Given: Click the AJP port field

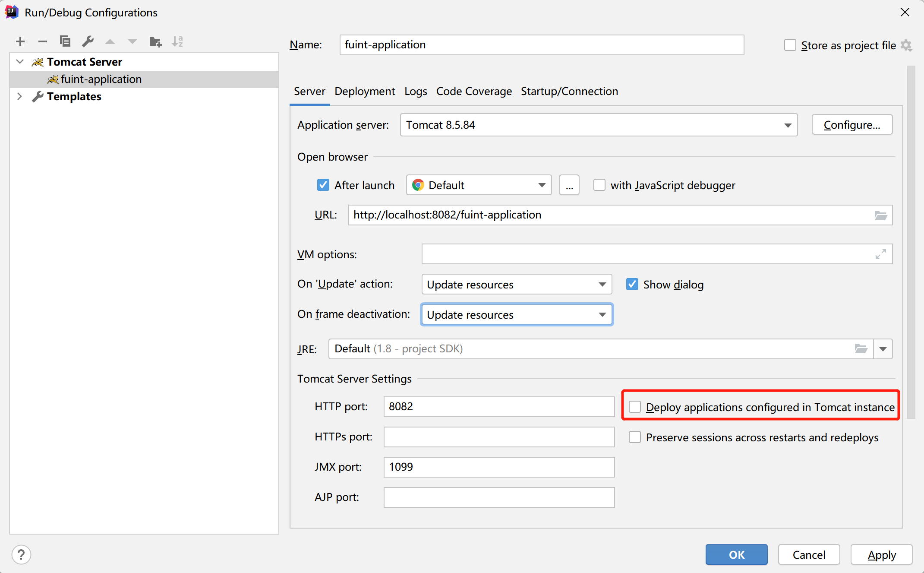Looking at the screenshot, I should pos(499,497).
